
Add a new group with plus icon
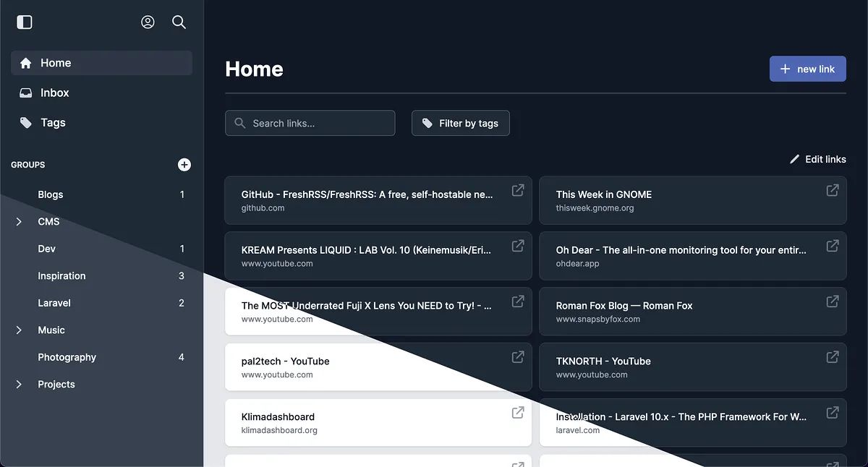pyautogui.click(x=184, y=165)
